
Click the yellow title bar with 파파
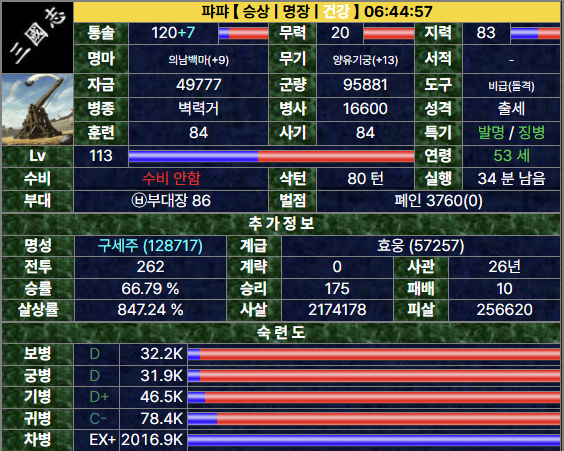point(317,12)
